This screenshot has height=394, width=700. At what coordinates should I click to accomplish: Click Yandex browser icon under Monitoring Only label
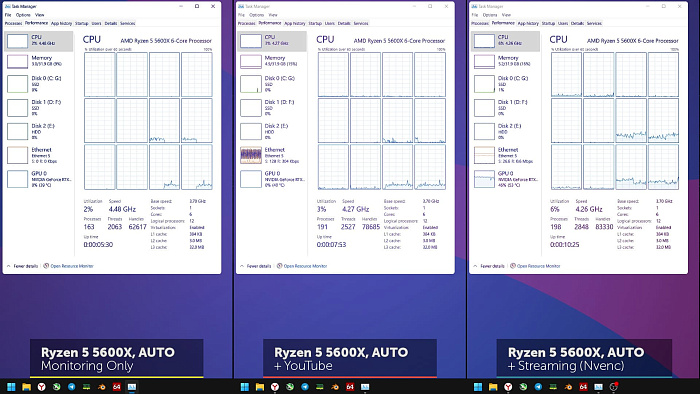tap(42, 387)
